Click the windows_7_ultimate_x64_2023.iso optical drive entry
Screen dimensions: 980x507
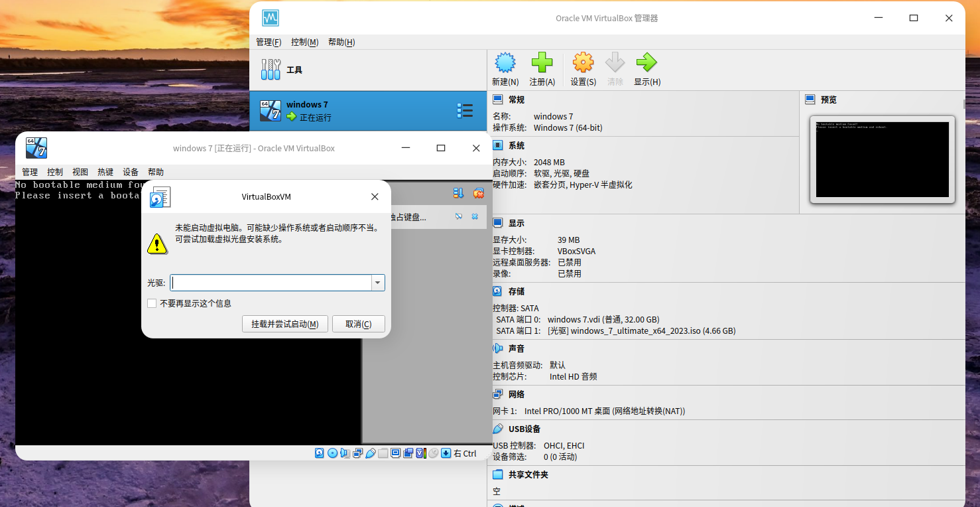(641, 330)
